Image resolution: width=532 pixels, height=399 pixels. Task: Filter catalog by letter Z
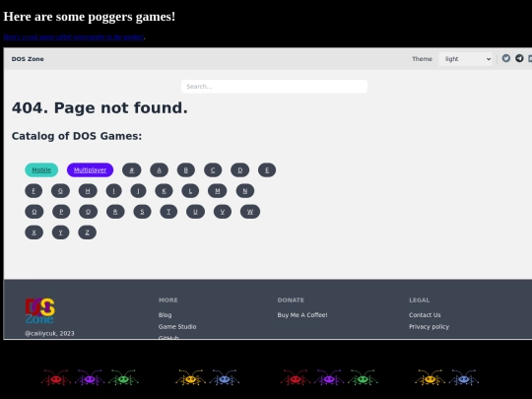88,233
